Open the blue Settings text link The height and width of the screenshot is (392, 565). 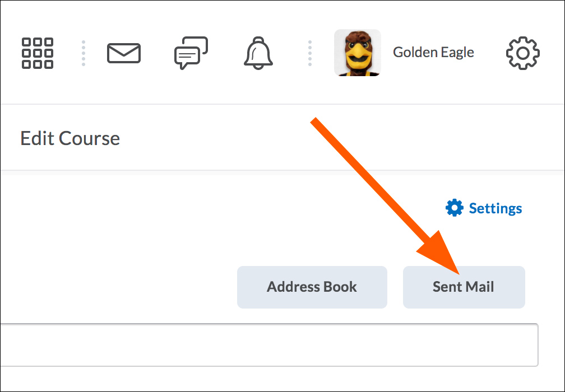coord(495,208)
